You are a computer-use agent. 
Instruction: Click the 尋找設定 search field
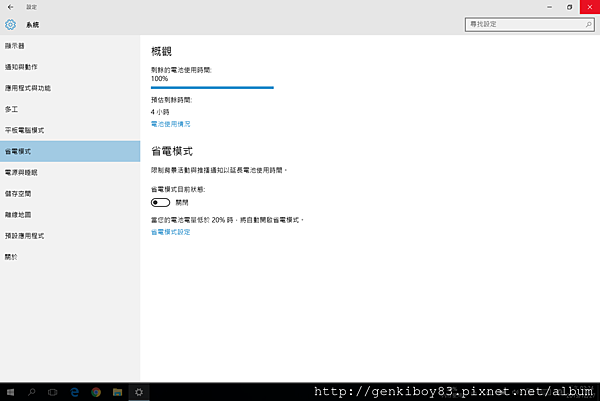coord(530,24)
